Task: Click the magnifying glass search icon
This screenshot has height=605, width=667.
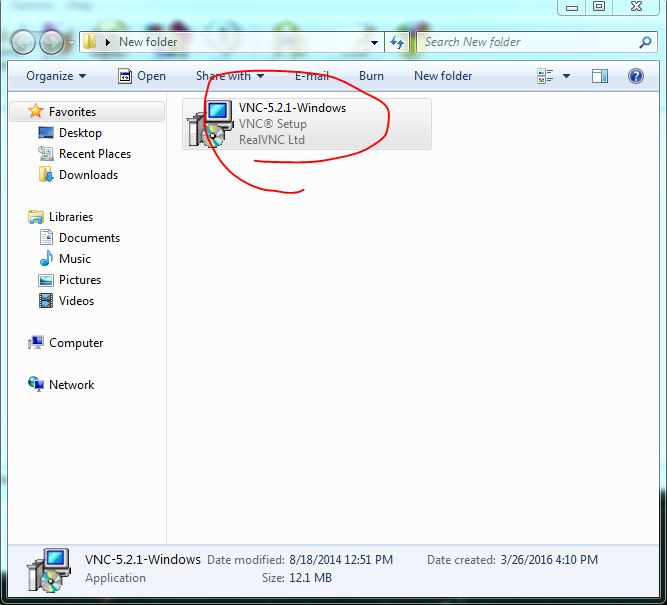Action: pyautogui.click(x=645, y=42)
